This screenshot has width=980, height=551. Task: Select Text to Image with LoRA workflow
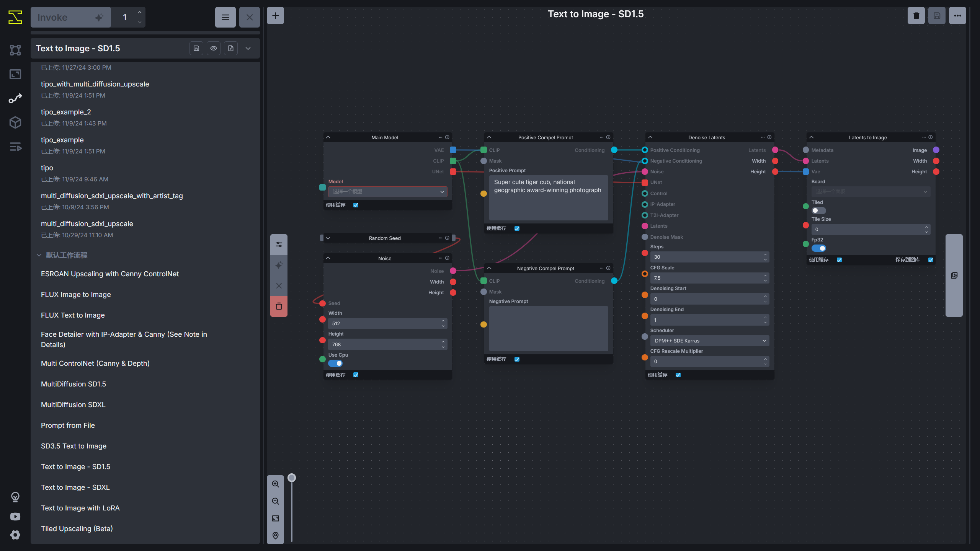tap(80, 508)
